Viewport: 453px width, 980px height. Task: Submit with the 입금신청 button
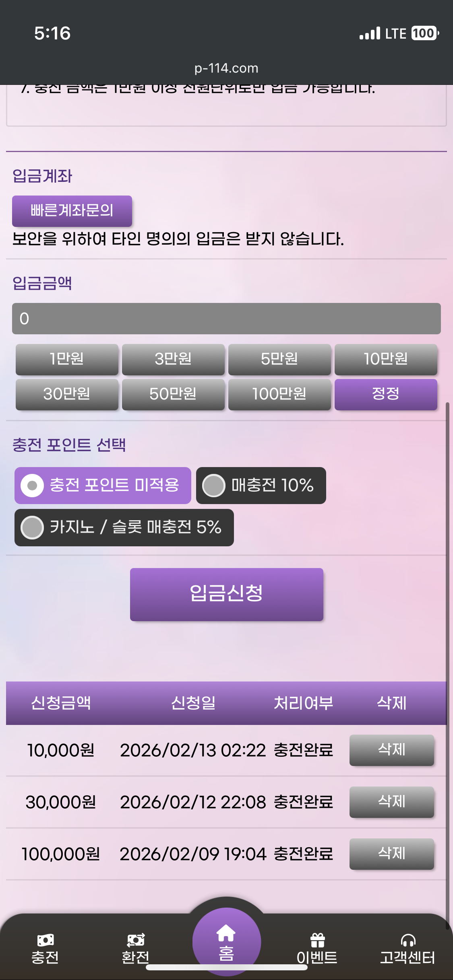pyautogui.click(x=226, y=594)
